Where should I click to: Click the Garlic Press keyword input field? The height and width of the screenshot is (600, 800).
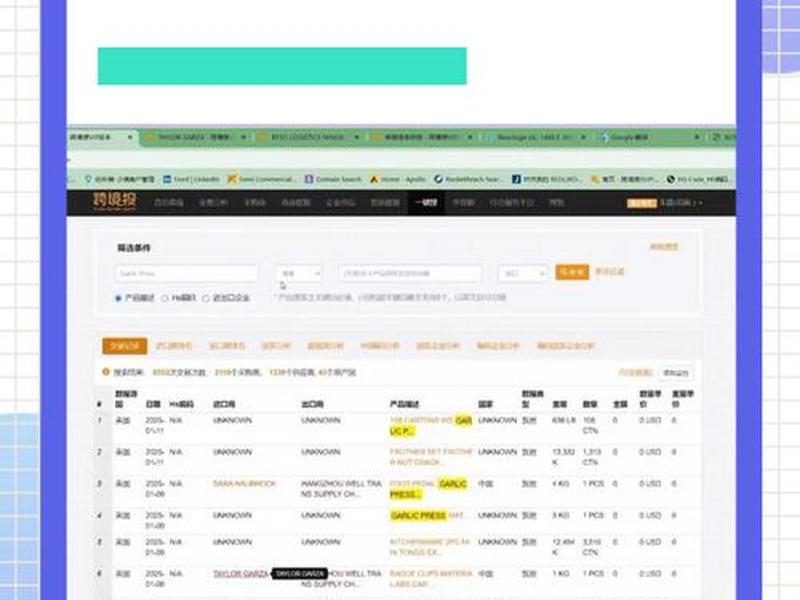click(186, 273)
